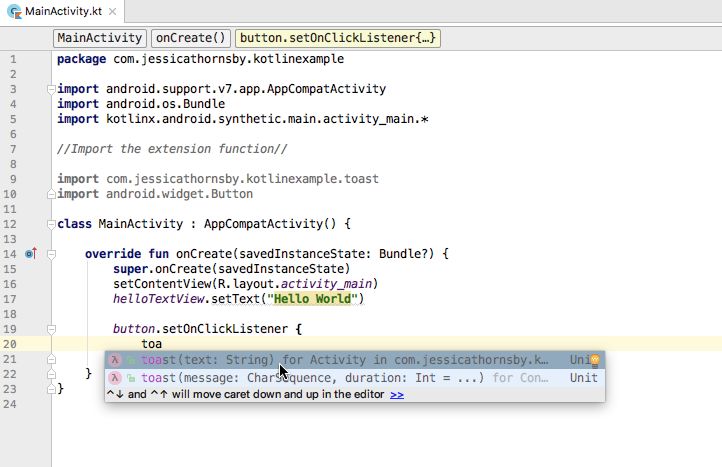Open the >> link in the completion hint
Viewport: 722px width, 467px height.
pyautogui.click(x=397, y=395)
